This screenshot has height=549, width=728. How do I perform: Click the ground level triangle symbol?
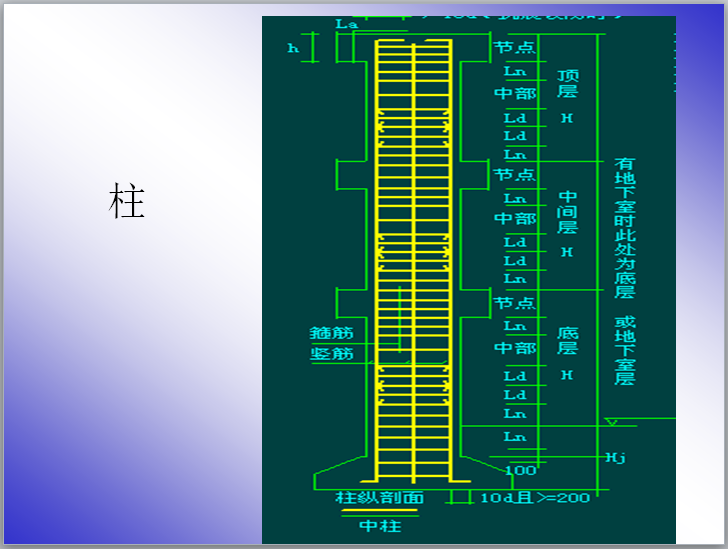(611, 424)
